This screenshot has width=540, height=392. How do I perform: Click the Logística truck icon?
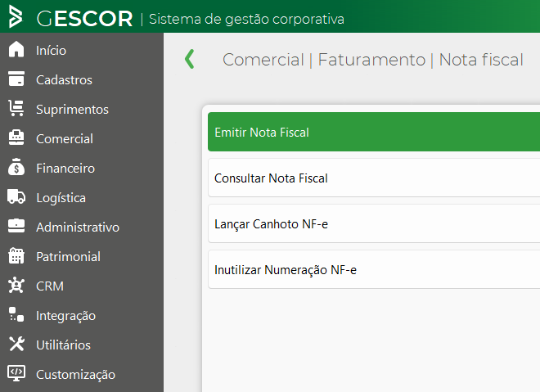[16, 196]
